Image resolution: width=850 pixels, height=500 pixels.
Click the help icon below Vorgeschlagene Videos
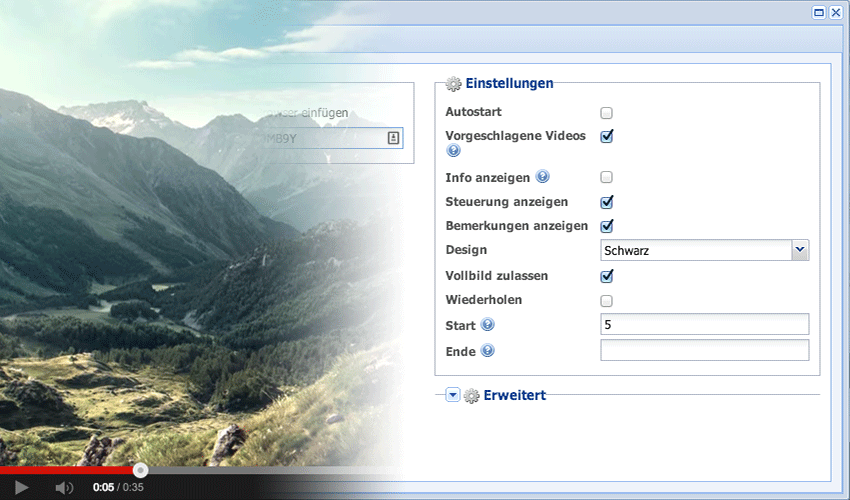453,151
